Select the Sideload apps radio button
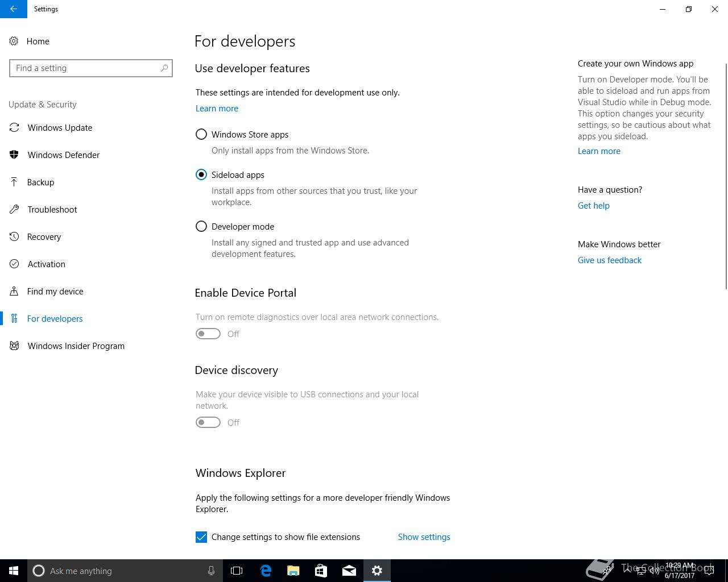Viewport: 728px width, 582px height. tap(201, 175)
